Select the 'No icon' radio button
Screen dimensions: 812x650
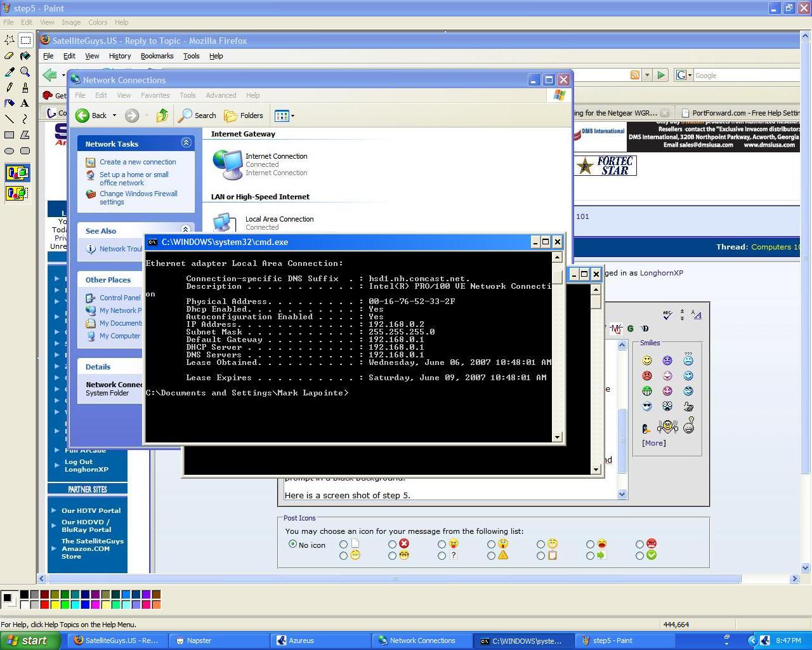pyautogui.click(x=292, y=544)
